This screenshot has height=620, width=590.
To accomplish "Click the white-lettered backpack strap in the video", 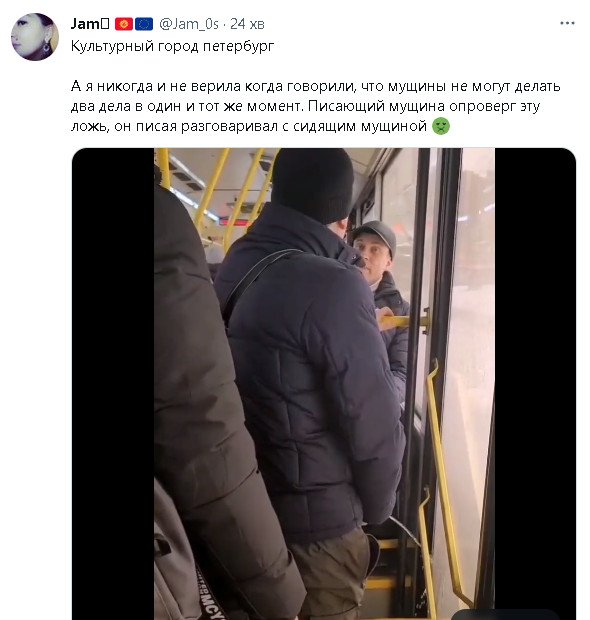I will point(212,593).
